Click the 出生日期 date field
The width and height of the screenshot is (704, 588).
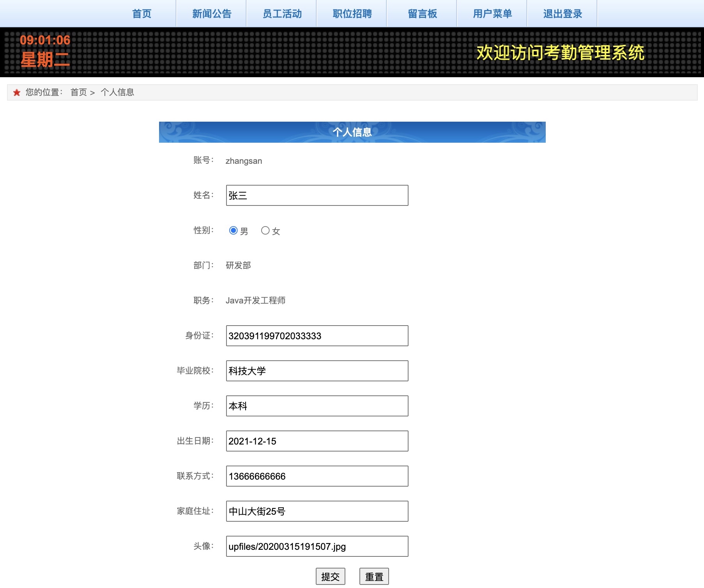click(x=317, y=441)
